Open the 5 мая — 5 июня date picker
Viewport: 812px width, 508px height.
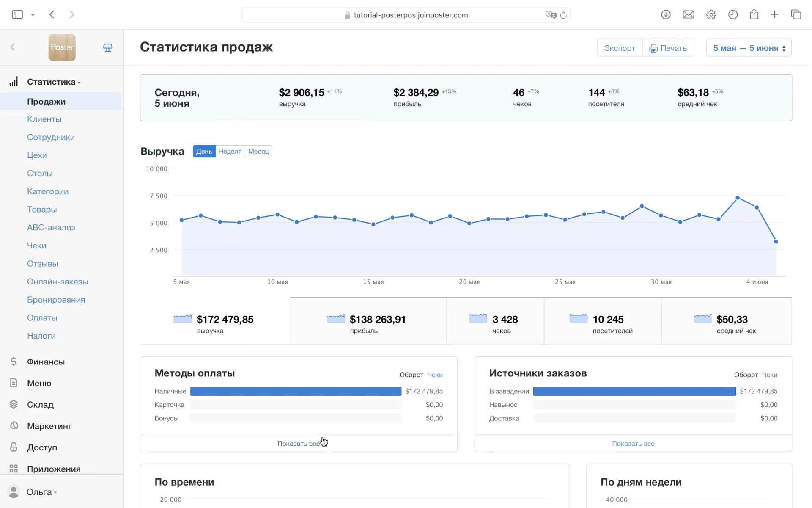coord(749,48)
